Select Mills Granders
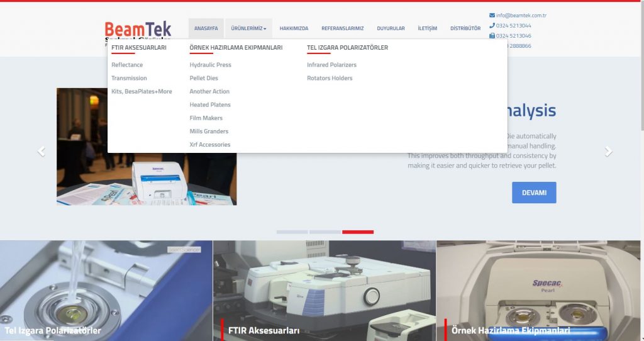The image size is (644, 341). tap(209, 131)
